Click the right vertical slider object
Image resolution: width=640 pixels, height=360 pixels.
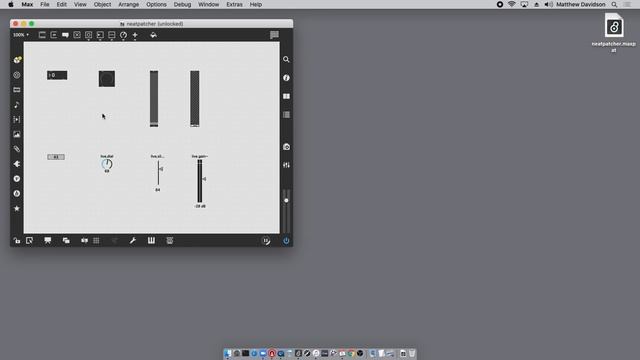pyautogui.click(x=195, y=99)
